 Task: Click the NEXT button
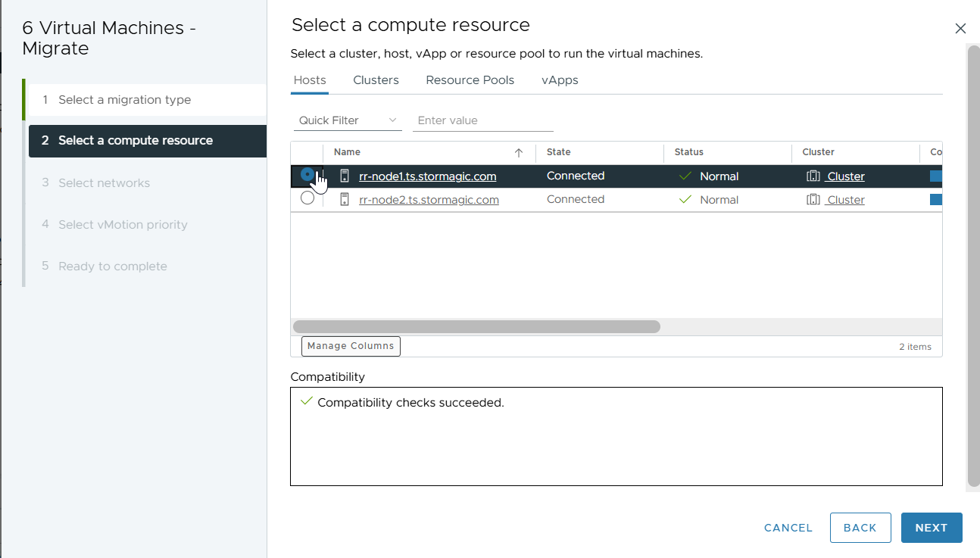(x=932, y=528)
